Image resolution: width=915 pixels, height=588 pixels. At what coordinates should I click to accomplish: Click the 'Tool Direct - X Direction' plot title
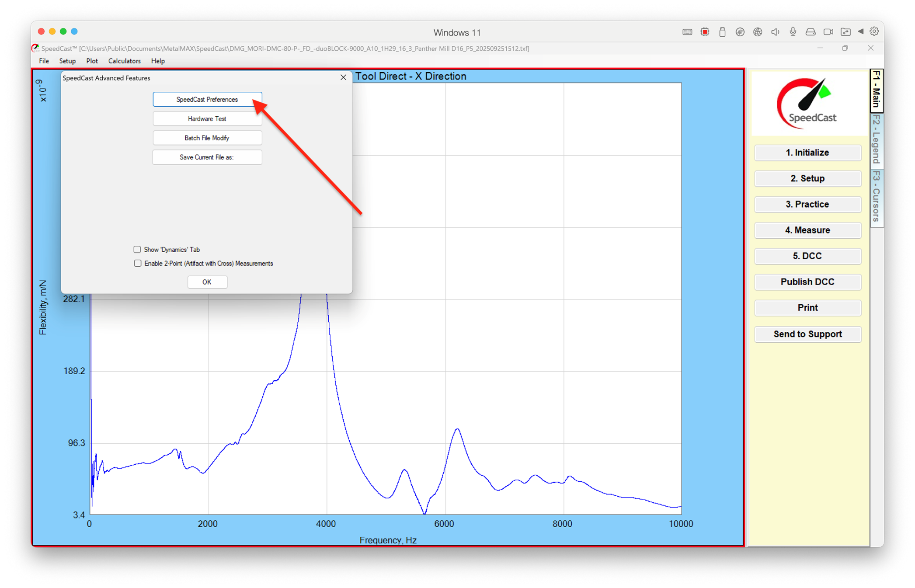(x=411, y=77)
